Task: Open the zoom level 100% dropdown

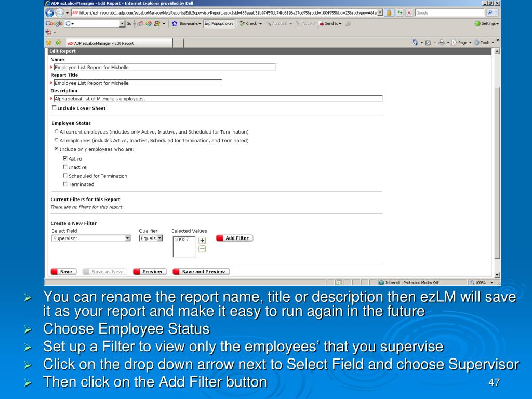Action: click(491, 282)
